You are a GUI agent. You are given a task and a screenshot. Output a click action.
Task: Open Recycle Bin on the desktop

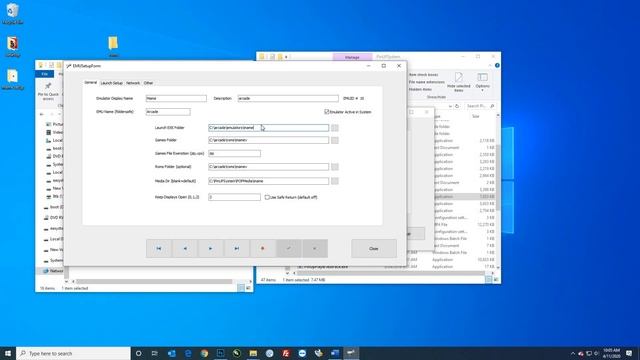tap(12, 13)
